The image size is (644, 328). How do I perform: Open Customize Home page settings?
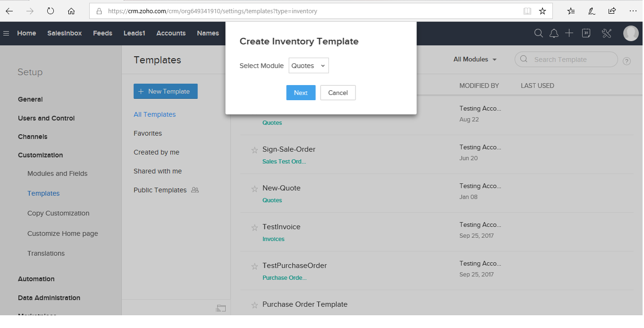63,233
